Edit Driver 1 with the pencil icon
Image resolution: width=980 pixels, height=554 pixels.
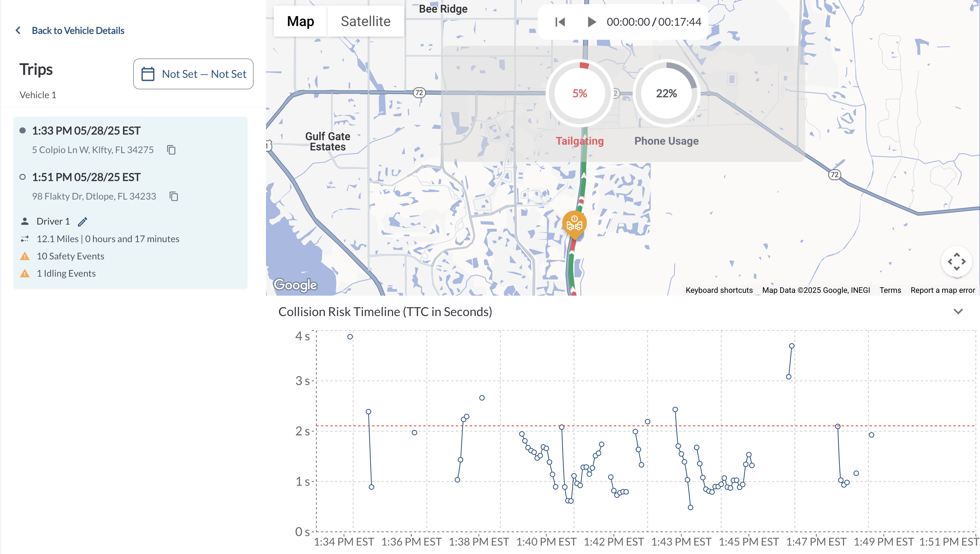(83, 221)
